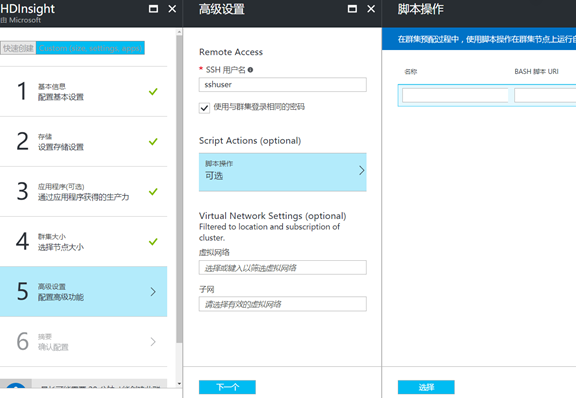Open step 4 群集大小
The width and height of the screenshot is (576, 398).
(x=83, y=241)
